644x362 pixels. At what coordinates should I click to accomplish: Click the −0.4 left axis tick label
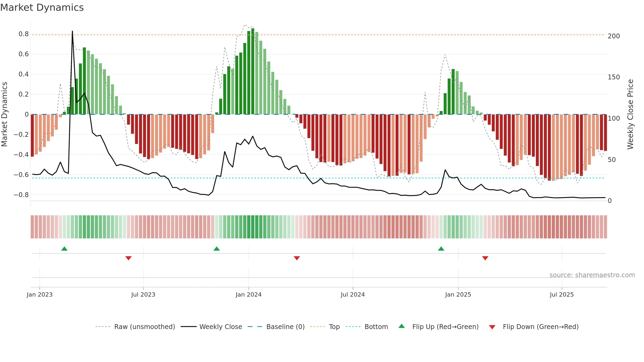point(21,155)
